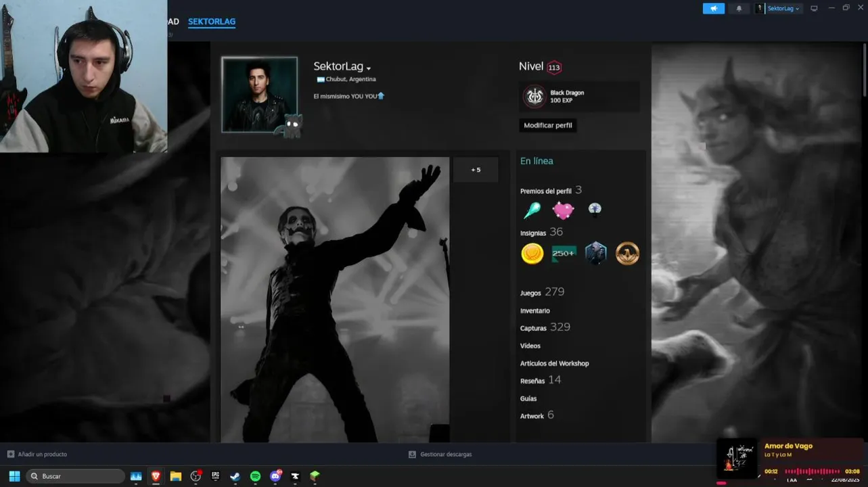868x487 pixels.
Task: Click the teal comet profile award
Action: [x=532, y=210]
